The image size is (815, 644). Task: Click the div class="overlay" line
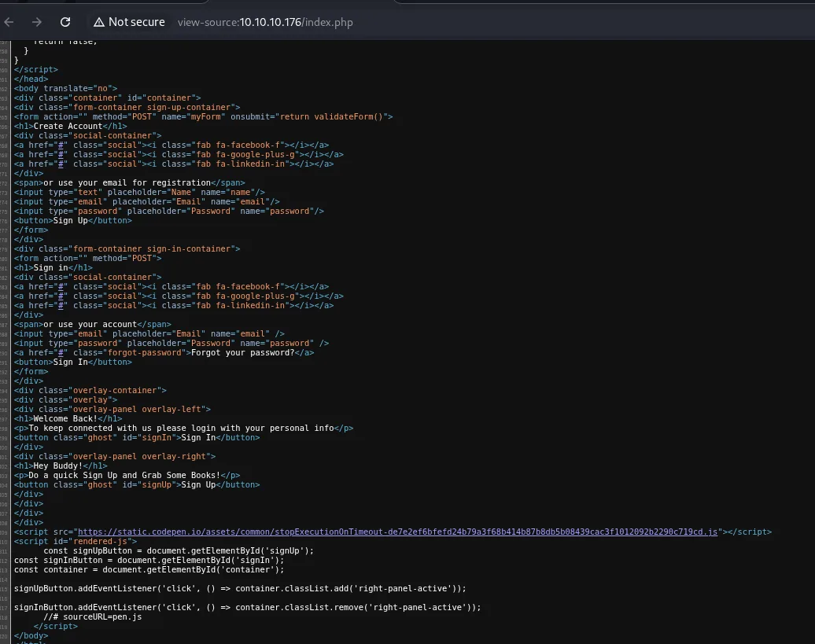point(65,400)
